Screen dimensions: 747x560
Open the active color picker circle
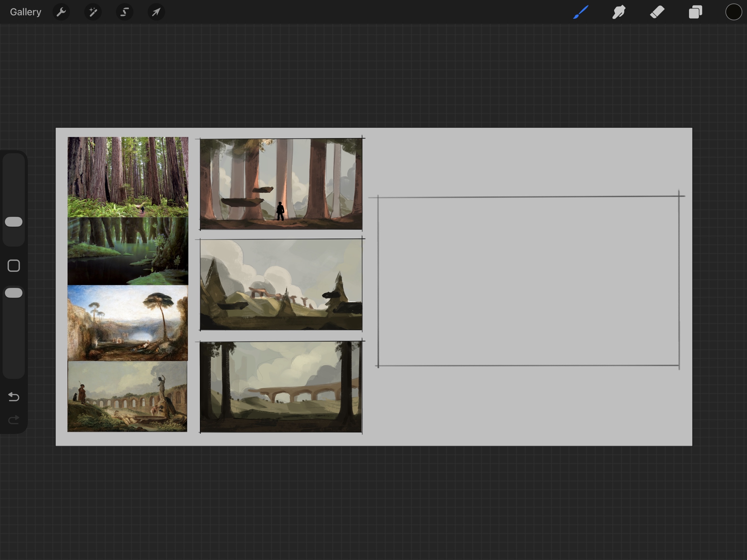734,12
